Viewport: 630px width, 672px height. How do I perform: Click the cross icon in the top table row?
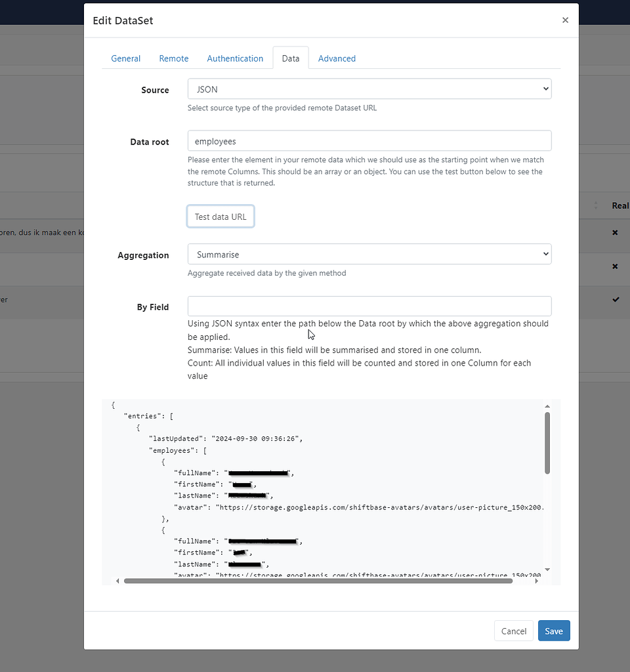click(615, 232)
